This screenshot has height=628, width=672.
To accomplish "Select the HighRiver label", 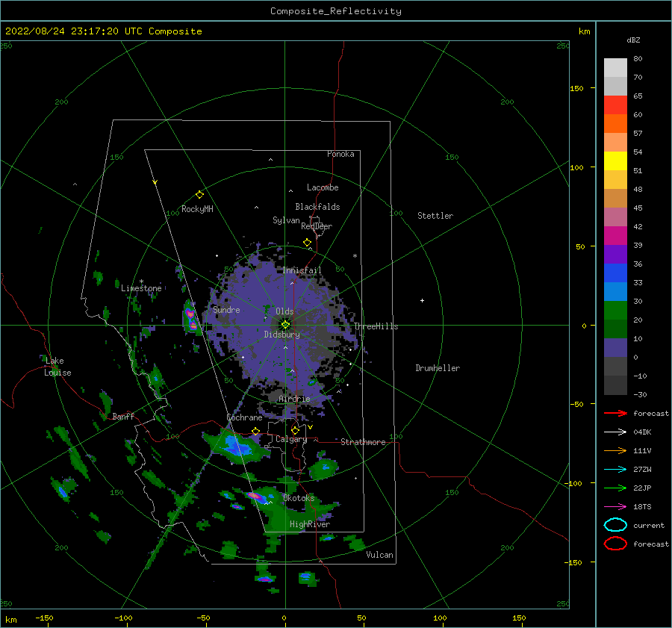I will coord(310,524).
